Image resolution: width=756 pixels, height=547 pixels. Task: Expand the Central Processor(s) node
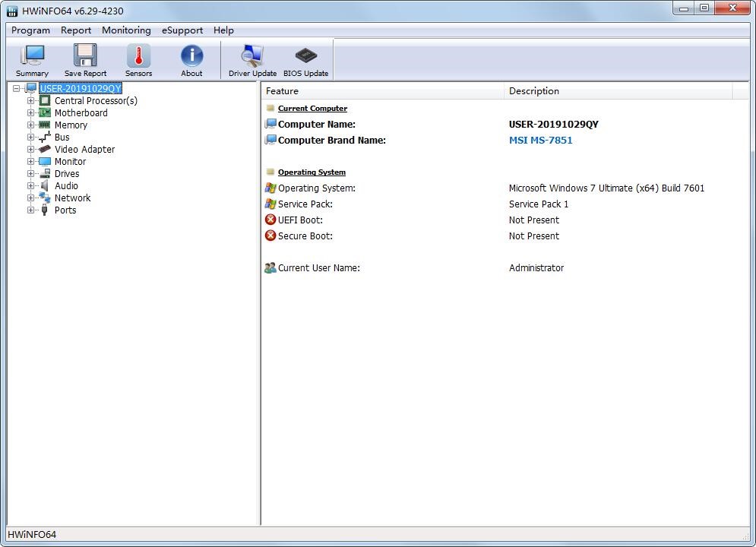pyautogui.click(x=30, y=101)
